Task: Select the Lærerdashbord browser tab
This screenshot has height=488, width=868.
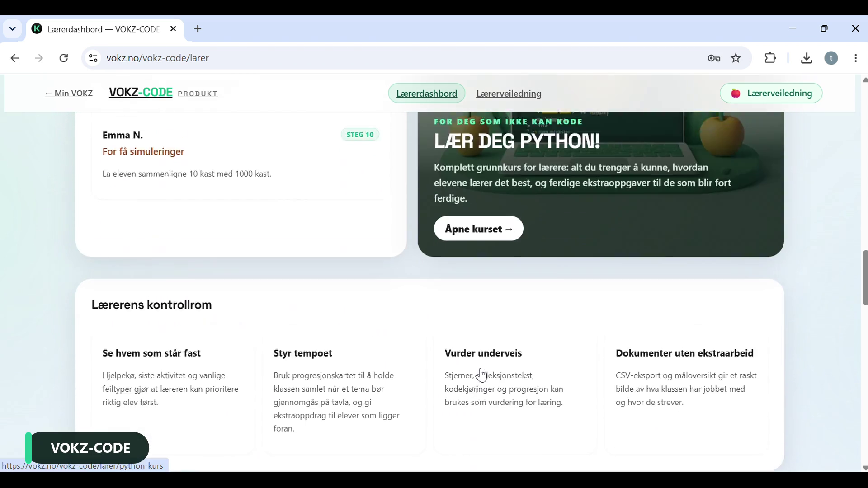Action: [105, 30]
